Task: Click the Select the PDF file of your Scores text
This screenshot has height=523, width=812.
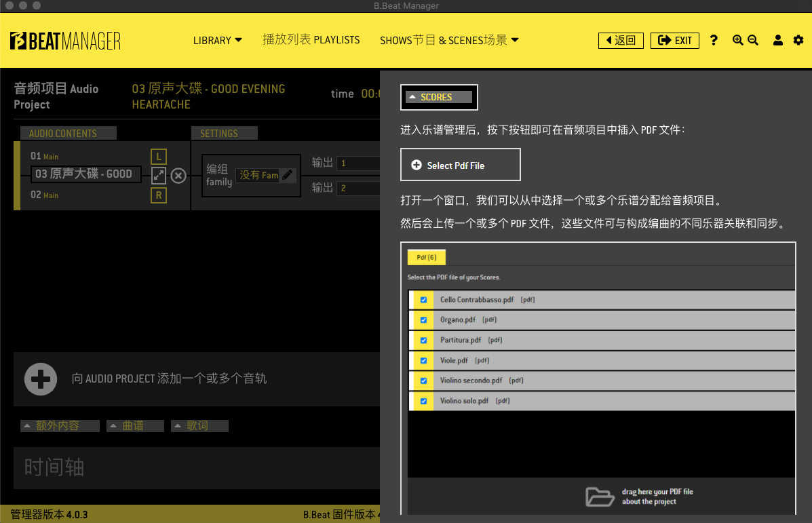Action: click(454, 277)
